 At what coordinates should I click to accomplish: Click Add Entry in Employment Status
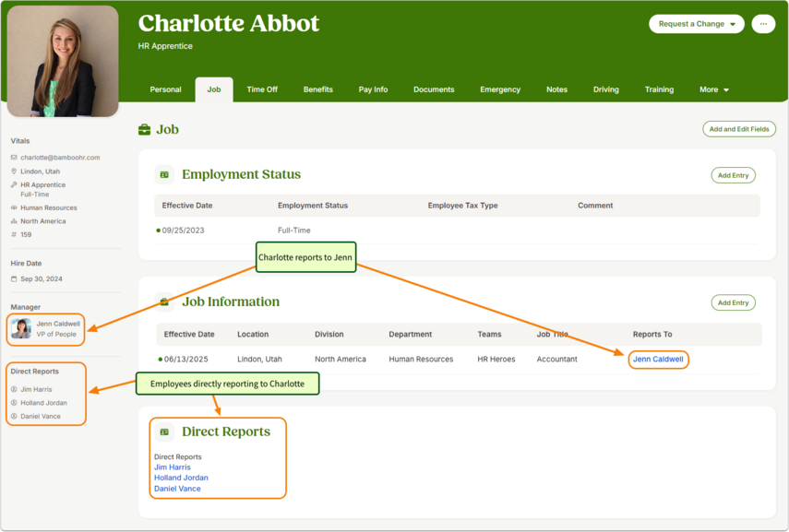[733, 175]
